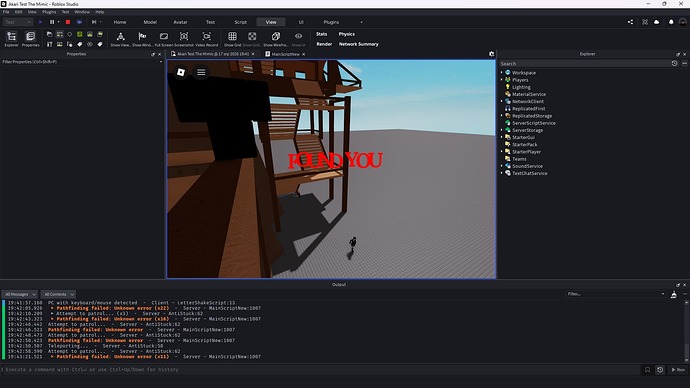Take a Screenshot with the toolbar icon
690x388 pixels.
(x=184, y=38)
